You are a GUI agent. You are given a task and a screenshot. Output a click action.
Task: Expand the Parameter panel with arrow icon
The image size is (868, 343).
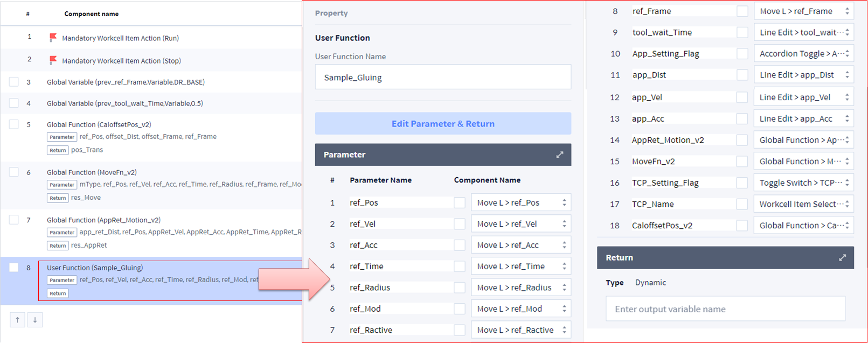560,155
